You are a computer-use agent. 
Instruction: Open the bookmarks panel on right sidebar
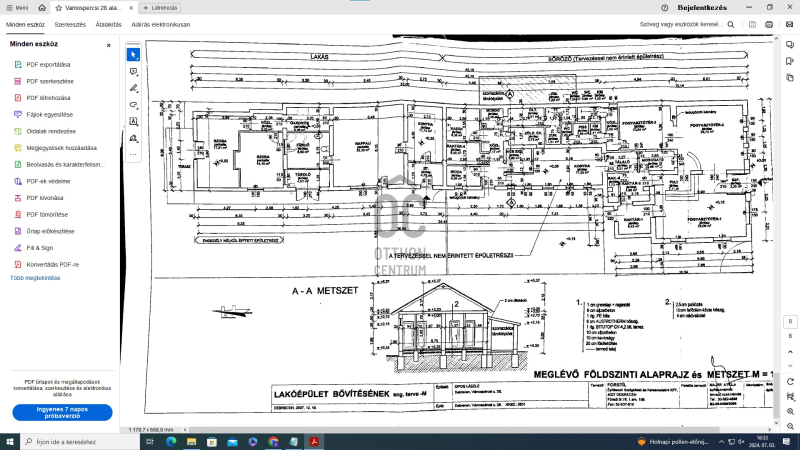coord(789,62)
